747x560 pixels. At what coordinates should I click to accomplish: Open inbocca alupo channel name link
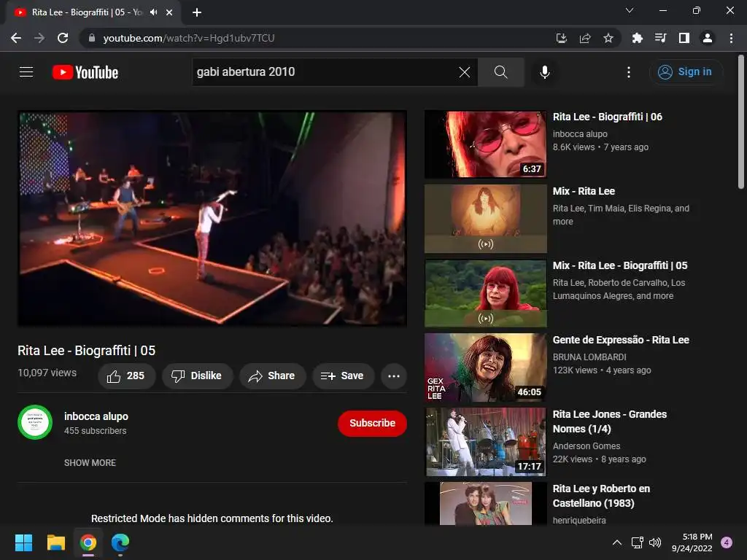[96, 416]
